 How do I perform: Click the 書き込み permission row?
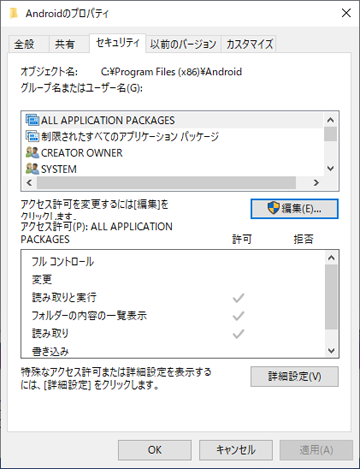(x=174, y=351)
